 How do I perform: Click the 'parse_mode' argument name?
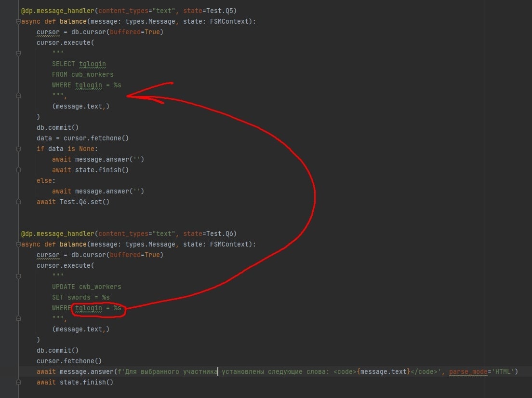[468, 371]
